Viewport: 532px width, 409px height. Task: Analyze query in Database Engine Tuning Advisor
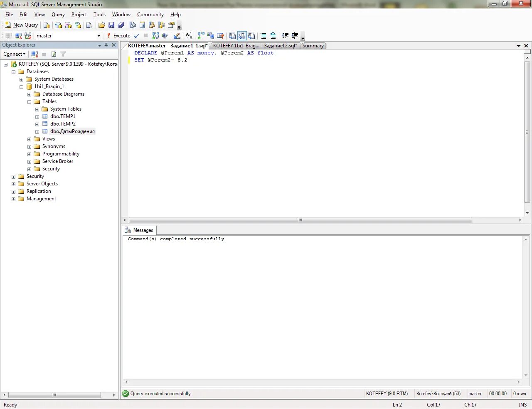165,36
